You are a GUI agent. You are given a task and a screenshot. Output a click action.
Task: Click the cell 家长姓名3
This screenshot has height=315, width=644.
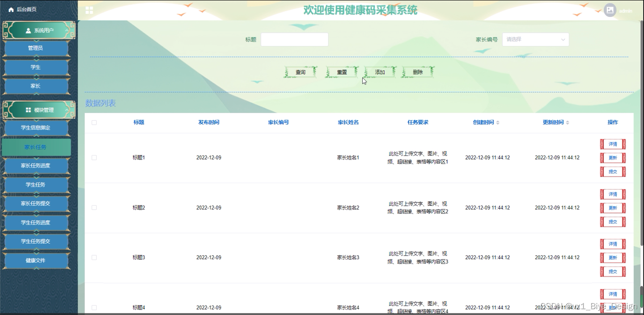pyautogui.click(x=348, y=258)
